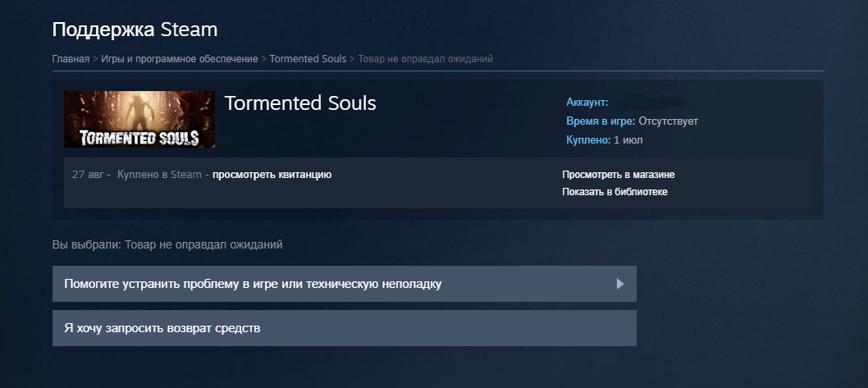Open the Tormented Souls breadcrumb link
Viewport: 868px width, 388px height.
tap(308, 59)
